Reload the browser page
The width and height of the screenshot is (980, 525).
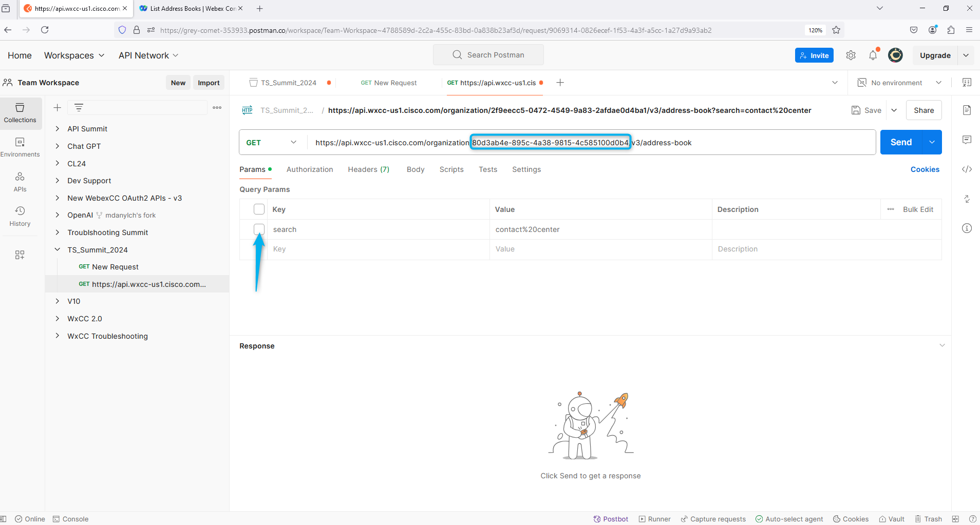(45, 30)
